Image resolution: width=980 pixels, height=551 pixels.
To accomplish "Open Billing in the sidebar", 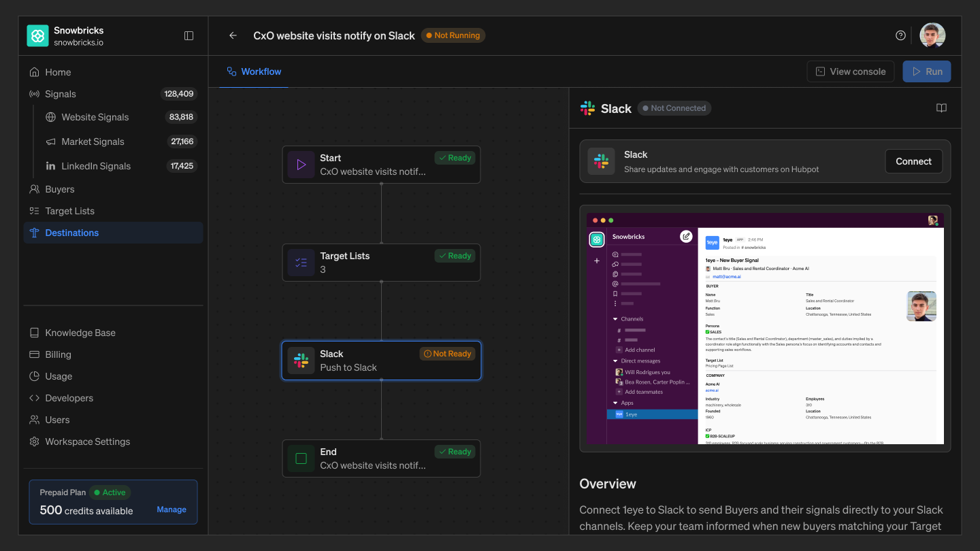I will [113, 354].
